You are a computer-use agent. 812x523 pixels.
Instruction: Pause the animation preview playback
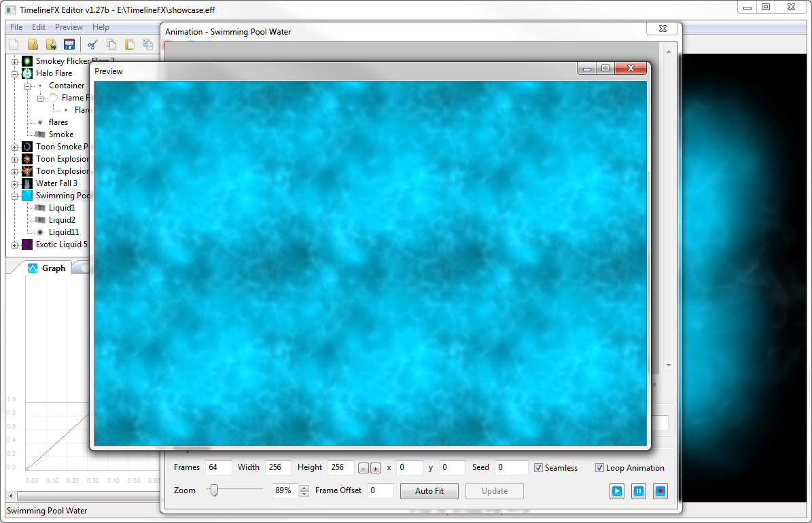tap(638, 490)
